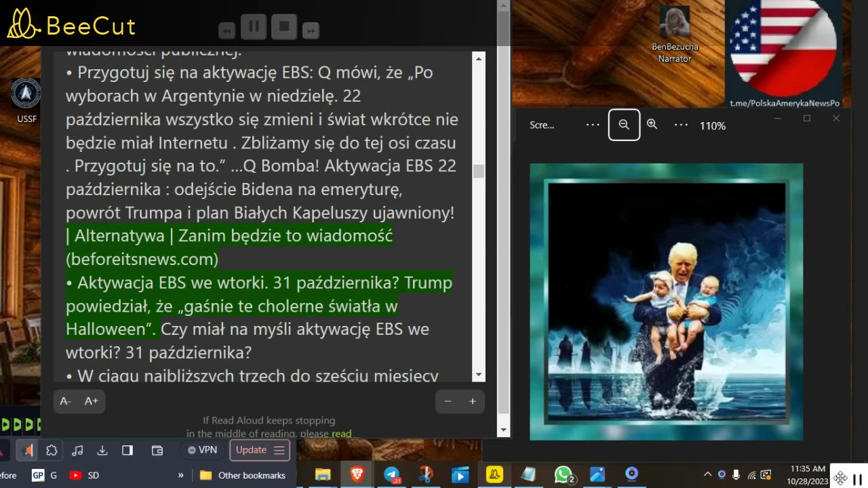The image size is (868, 488).
Task: Click the browser page scrollbar up arrow
Action: (503, 7)
